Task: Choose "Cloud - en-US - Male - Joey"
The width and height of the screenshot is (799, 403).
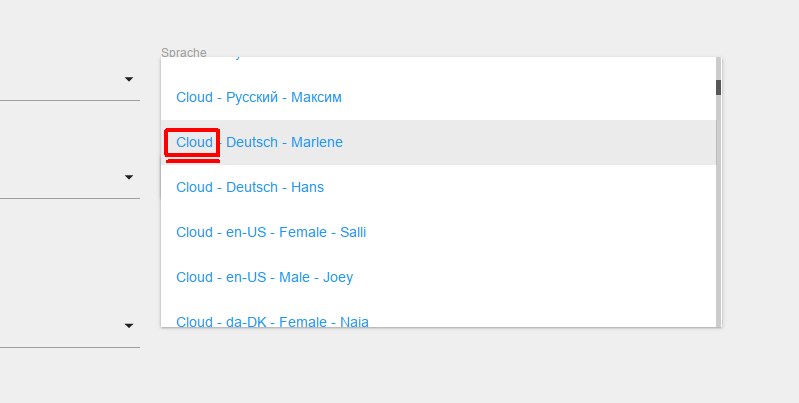Action: (264, 277)
